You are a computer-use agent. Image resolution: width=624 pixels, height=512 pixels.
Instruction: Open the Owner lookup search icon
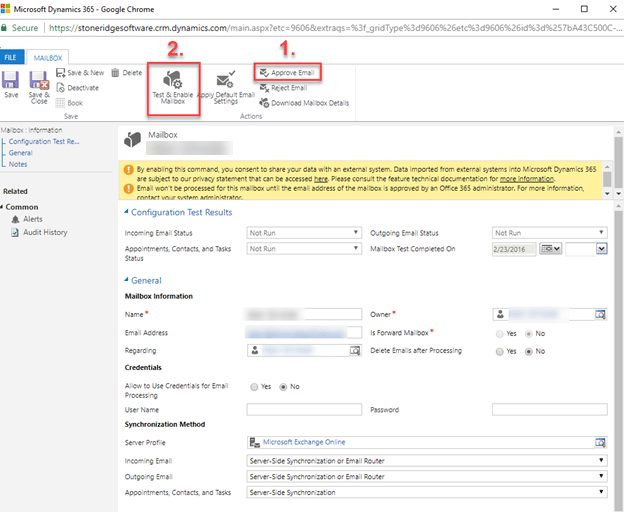tap(600, 314)
